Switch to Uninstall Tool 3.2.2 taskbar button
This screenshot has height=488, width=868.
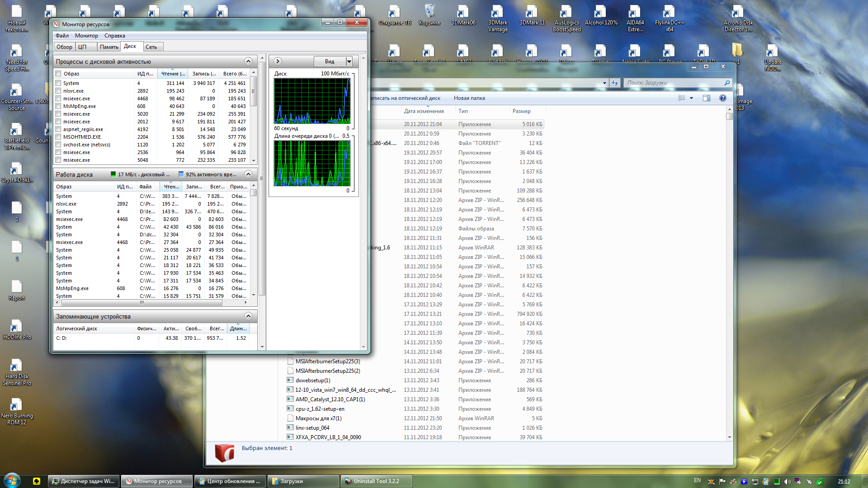[x=376, y=481]
